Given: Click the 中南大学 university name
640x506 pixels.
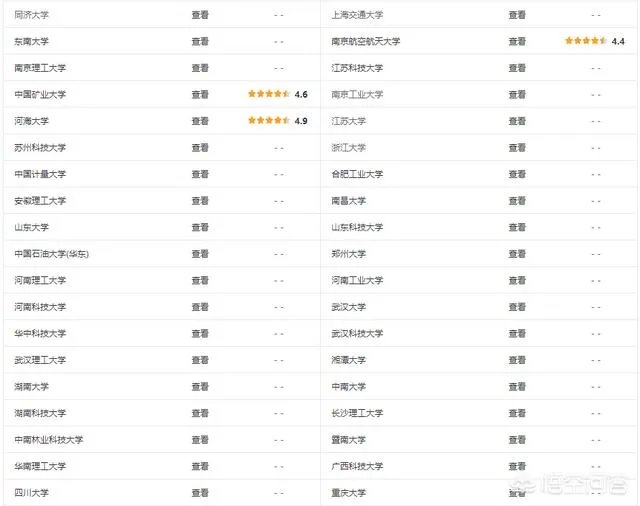Looking at the screenshot, I should [x=349, y=386].
